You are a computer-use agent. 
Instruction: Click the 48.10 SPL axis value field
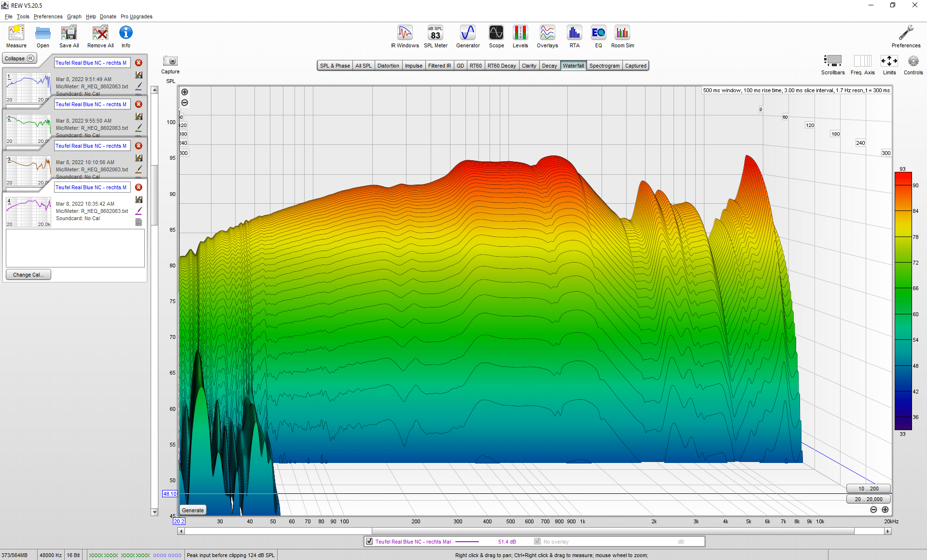170,494
